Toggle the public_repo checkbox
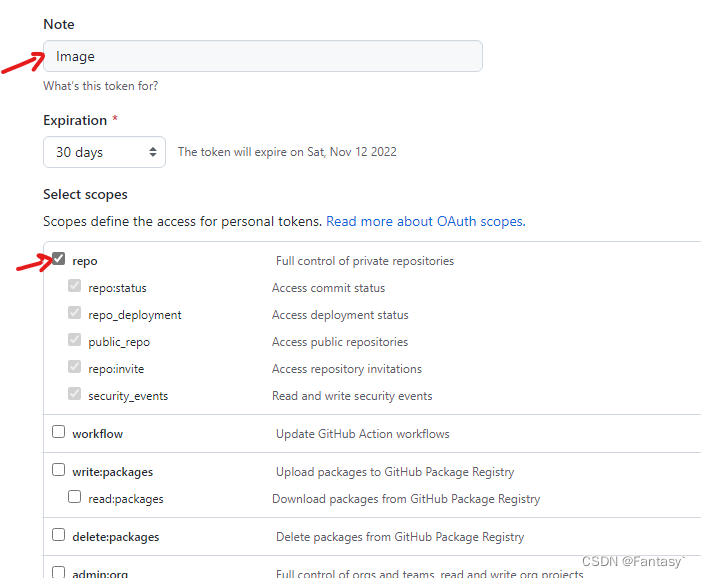The height and width of the screenshot is (578, 701). tap(75, 340)
